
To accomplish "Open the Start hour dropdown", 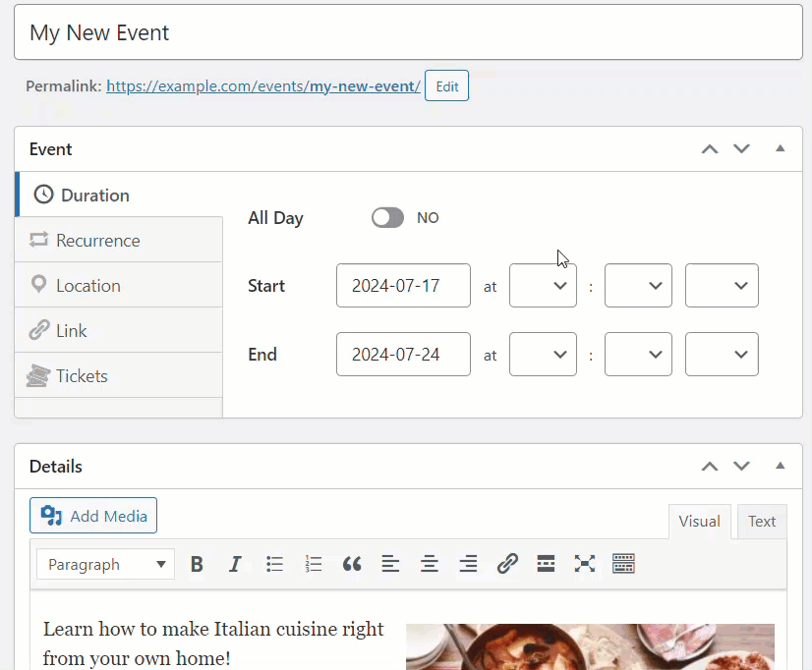I will pyautogui.click(x=543, y=285).
